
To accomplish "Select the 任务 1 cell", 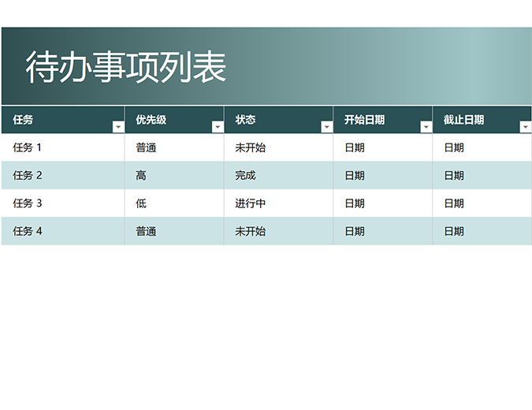I will coord(63,147).
